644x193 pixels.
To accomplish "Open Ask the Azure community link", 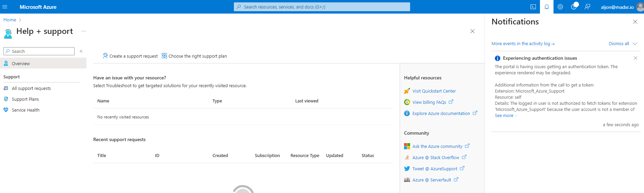I will pyautogui.click(x=437, y=147).
